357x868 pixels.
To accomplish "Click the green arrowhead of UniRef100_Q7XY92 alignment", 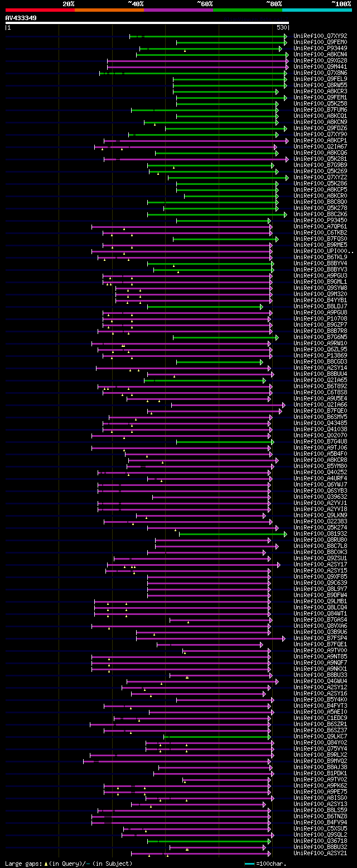I will (x=285, y=36).
